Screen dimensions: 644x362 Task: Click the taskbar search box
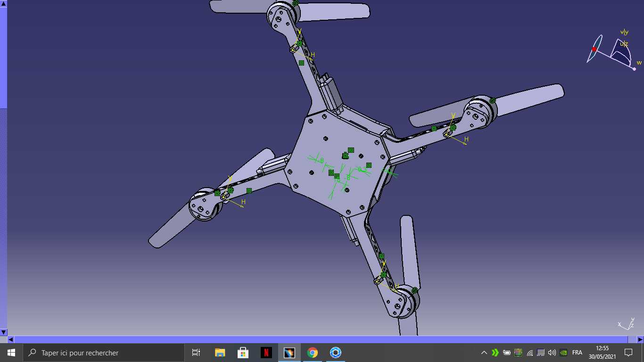[x=104, y=353]
